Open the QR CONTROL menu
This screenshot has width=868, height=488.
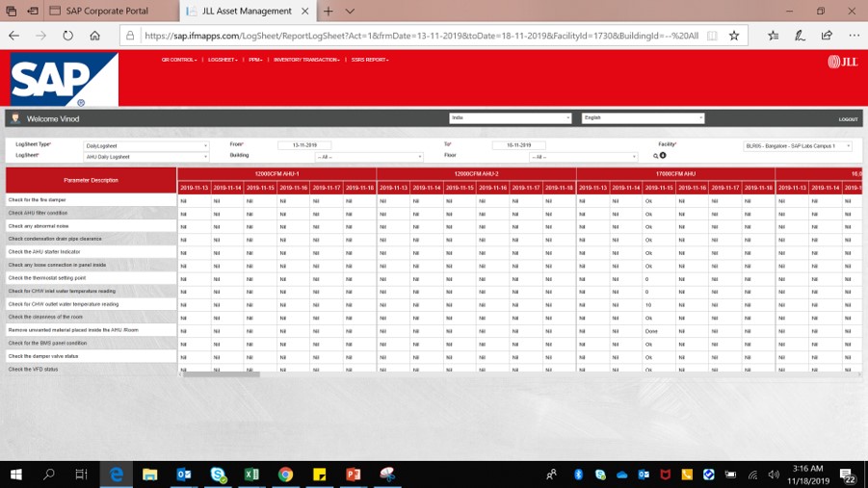tap(179, 60)
